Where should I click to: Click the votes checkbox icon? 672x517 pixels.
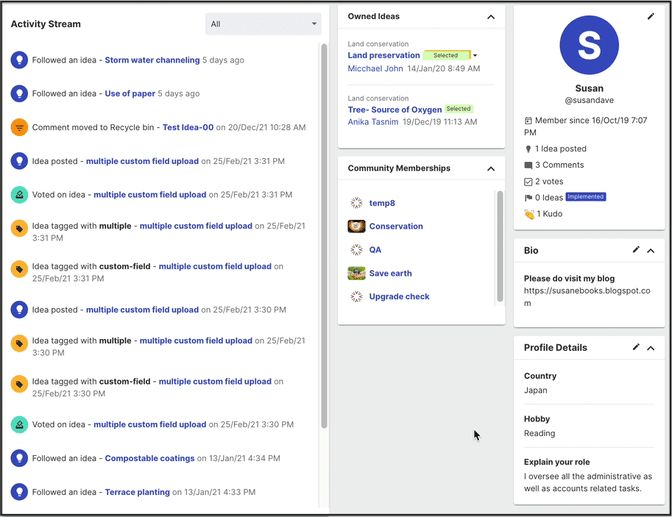click(x=528, y=182)
